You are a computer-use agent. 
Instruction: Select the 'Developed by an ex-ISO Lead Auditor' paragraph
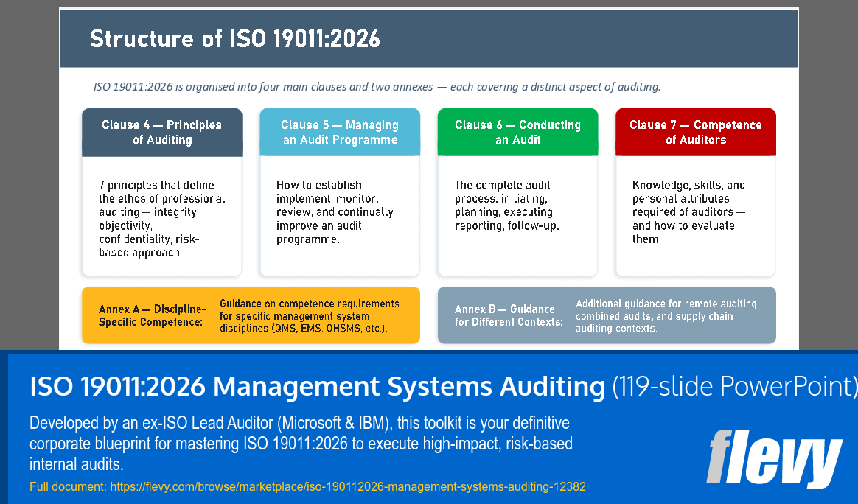pos(301,444)
